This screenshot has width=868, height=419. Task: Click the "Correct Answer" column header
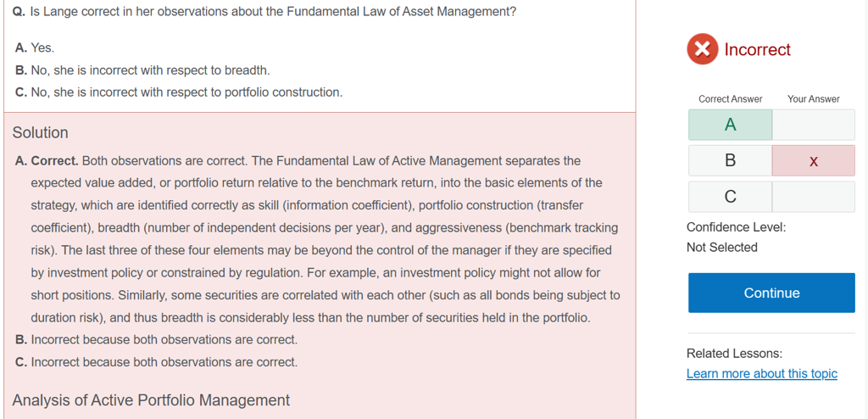click(730, 99)
